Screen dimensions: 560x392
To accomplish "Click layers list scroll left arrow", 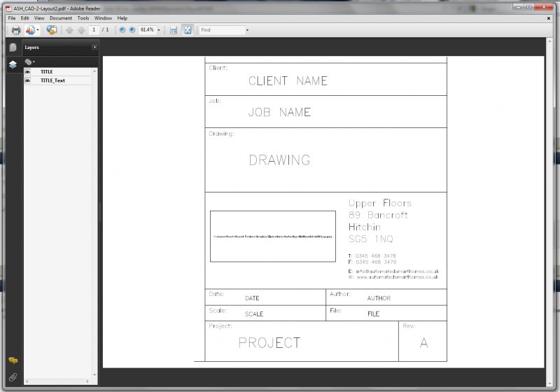I will pos(27,381).
